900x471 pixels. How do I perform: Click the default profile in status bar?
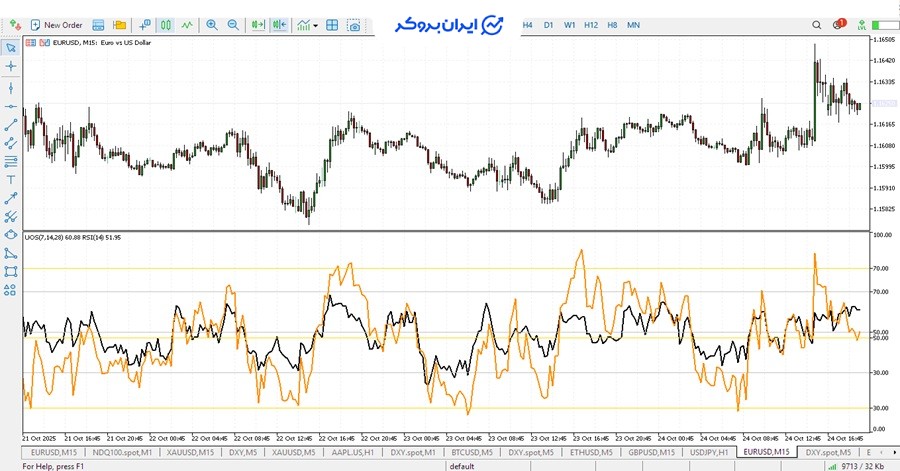coord(461,465)
